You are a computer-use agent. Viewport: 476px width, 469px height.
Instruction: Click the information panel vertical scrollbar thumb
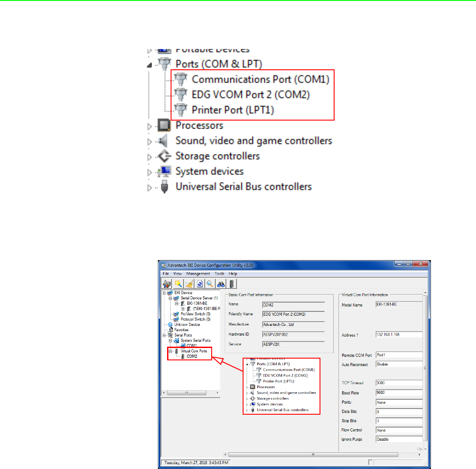[425, 368]
